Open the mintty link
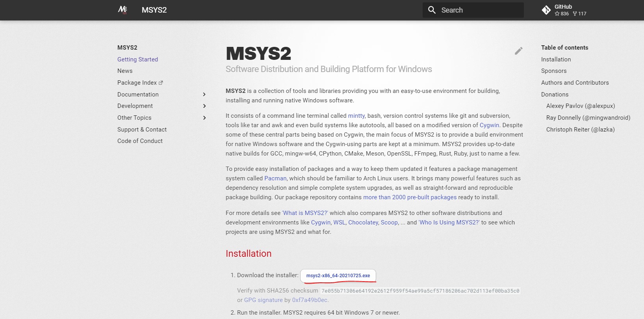 [356, 116]
